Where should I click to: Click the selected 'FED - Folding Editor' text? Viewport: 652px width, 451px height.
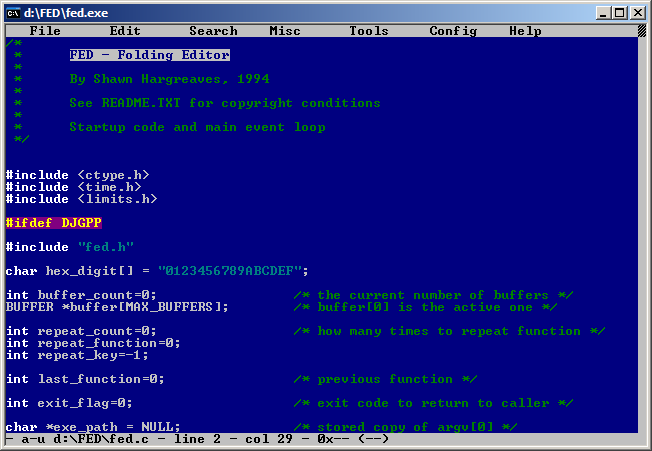click(149, 55)
